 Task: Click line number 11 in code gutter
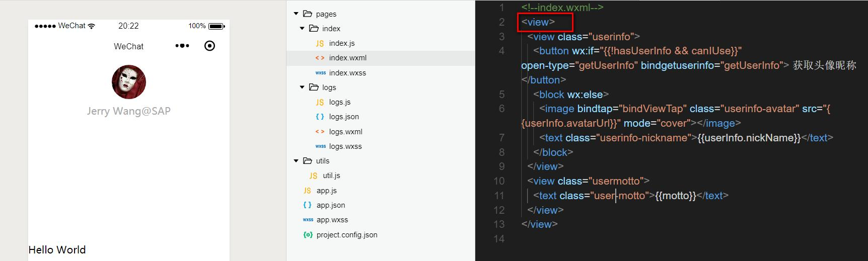(x=499, y=196)
